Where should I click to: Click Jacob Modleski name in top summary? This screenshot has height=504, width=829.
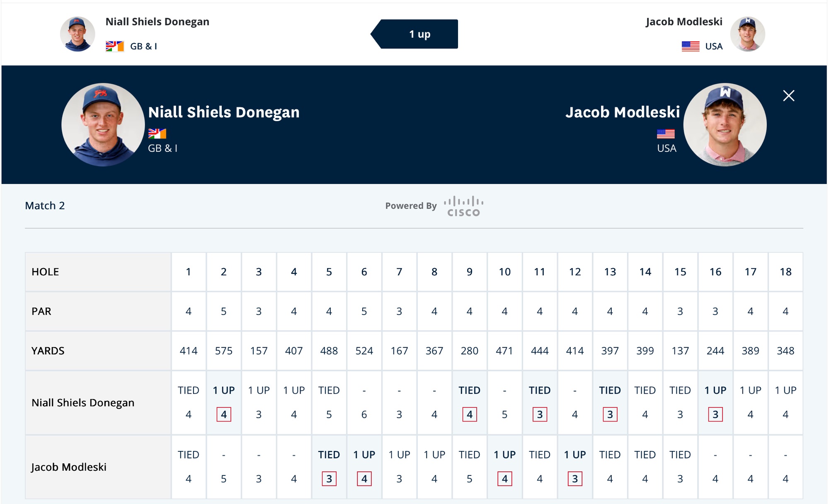[684, 22]
